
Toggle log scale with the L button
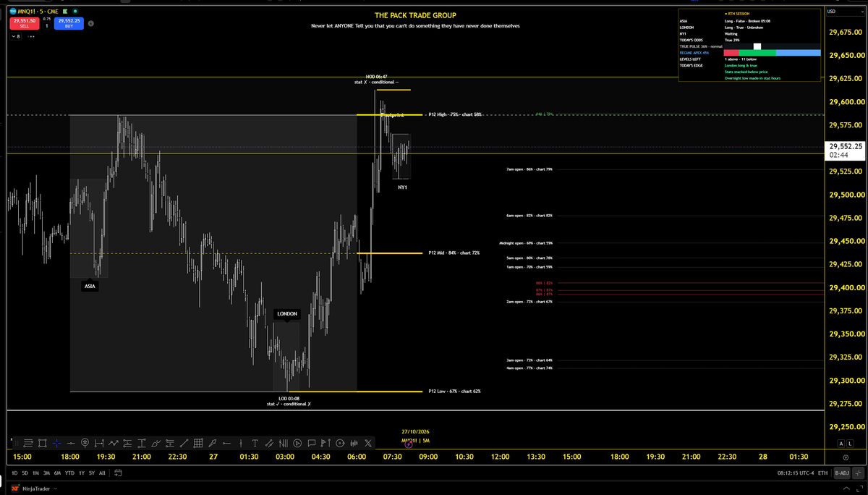coord(850,444)
